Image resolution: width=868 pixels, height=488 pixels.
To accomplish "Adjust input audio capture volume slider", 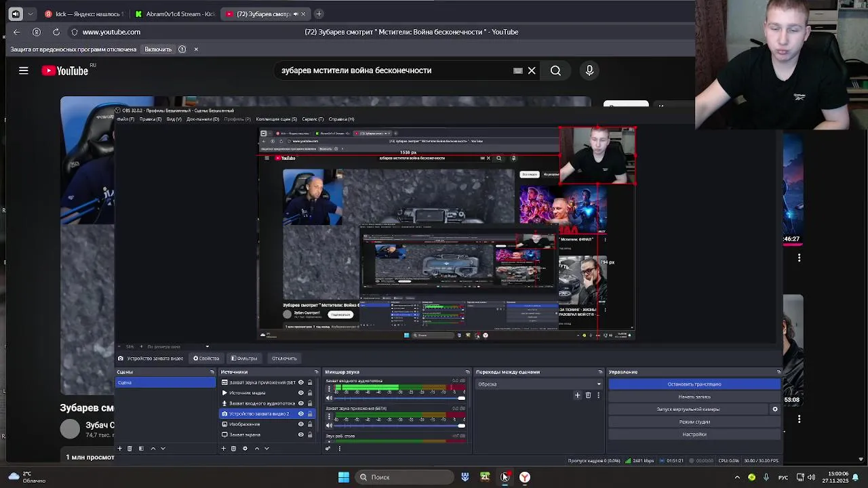I will pyautogui.click(x=399, y=398).
